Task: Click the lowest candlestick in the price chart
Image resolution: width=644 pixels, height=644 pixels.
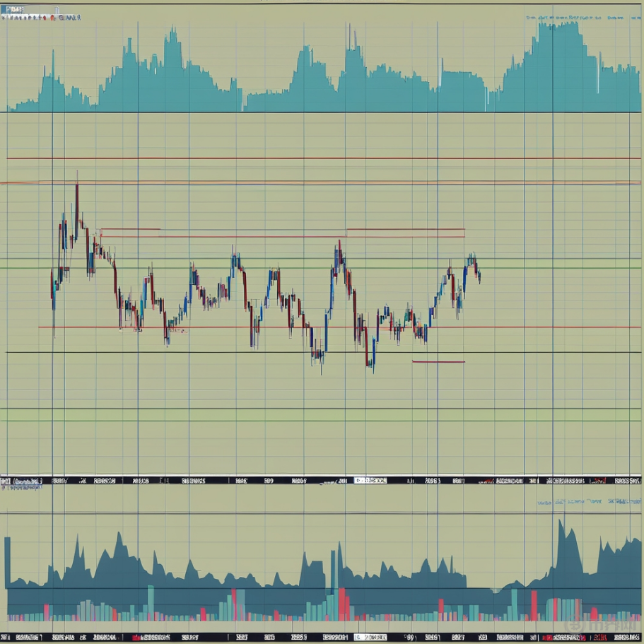Action: [372, 368]
